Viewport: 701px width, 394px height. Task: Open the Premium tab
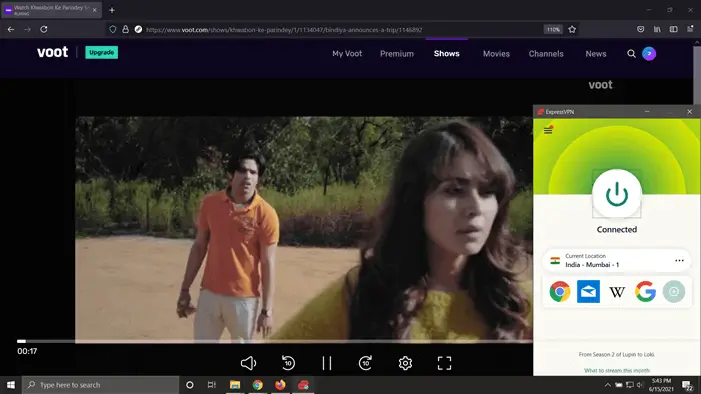(x=397, y=54)
